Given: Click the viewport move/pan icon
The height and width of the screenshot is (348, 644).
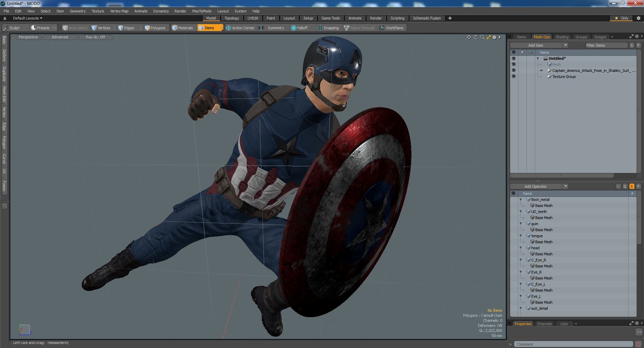Looking at the screenshot, I should (469, 37).
